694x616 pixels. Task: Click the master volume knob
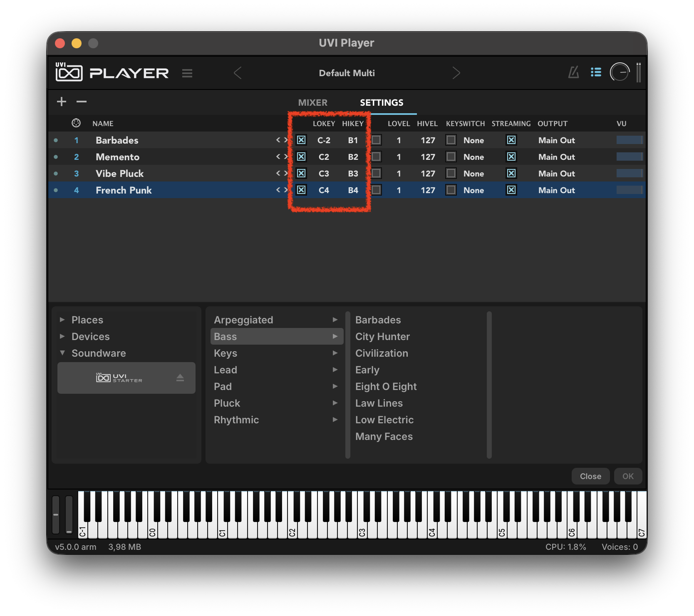(620, 72)
